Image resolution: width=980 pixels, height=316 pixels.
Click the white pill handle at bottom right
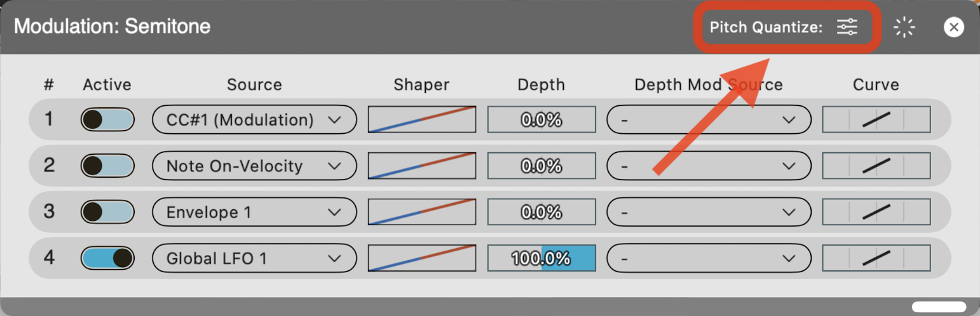(x=939, y=306)
